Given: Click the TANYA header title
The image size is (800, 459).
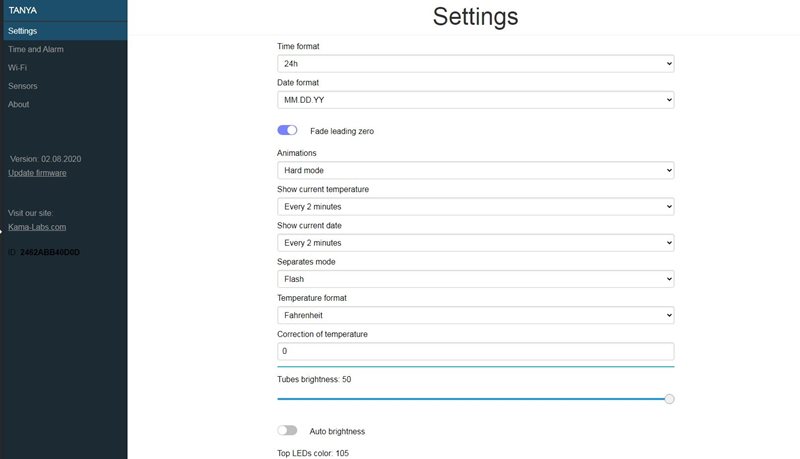Looking at the screenshot, I should 22,10.
